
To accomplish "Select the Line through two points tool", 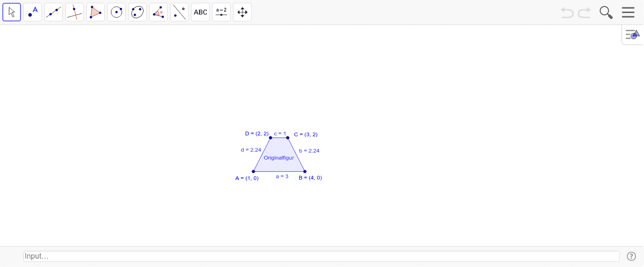I will (x=54, y=12).
